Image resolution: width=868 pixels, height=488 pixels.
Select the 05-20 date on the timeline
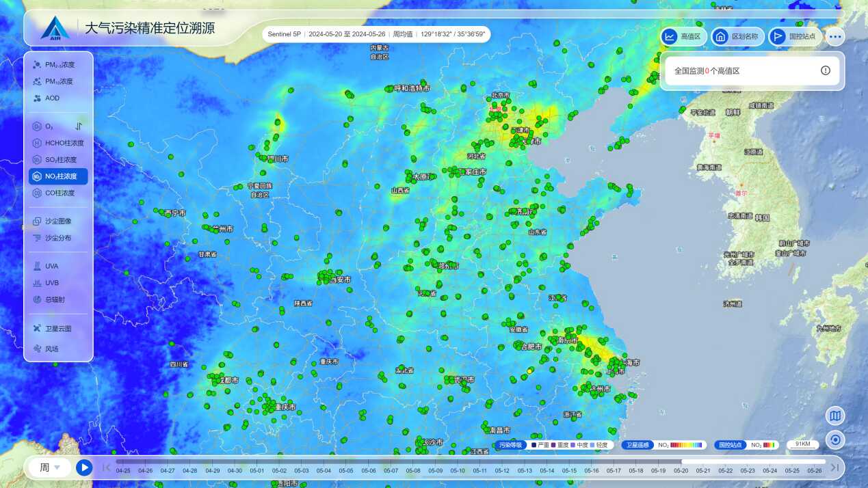(681, 470)
